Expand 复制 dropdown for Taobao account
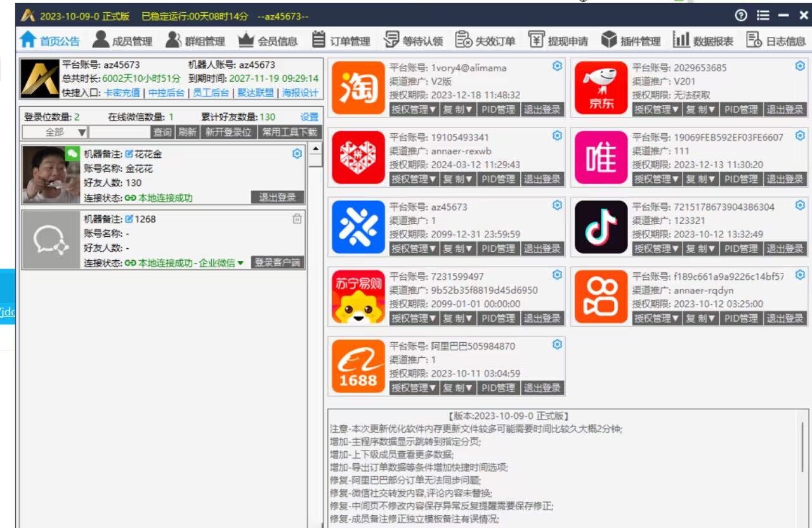Viewport: 812px width, 528px height. click(x=458, y=109)
